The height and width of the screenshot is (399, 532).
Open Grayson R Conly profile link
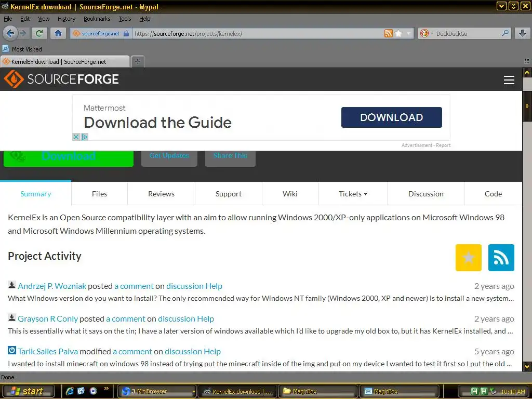point(48,319)
